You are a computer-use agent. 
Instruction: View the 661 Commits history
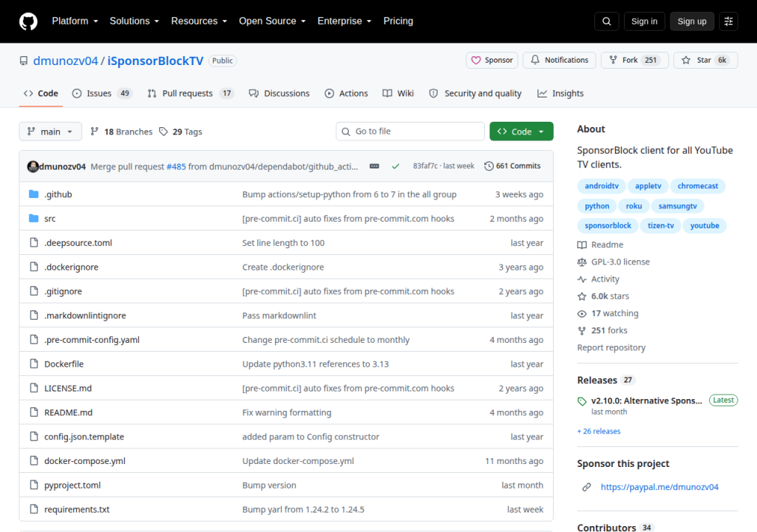pos(512,166)
